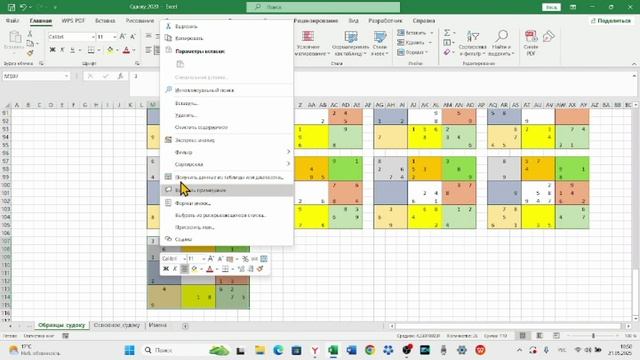Expand the Фильтр submenu
Screen dimensions: 640x360
click(227, 152)
